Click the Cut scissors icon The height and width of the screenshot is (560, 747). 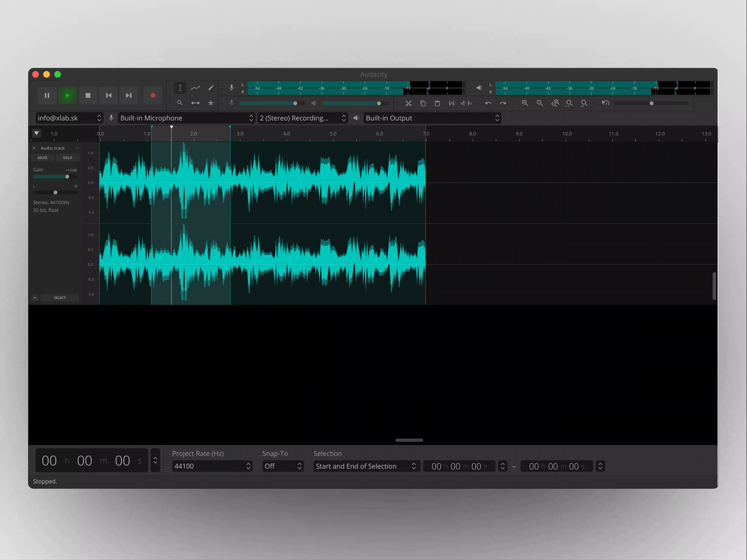click(x=408, y=103)
